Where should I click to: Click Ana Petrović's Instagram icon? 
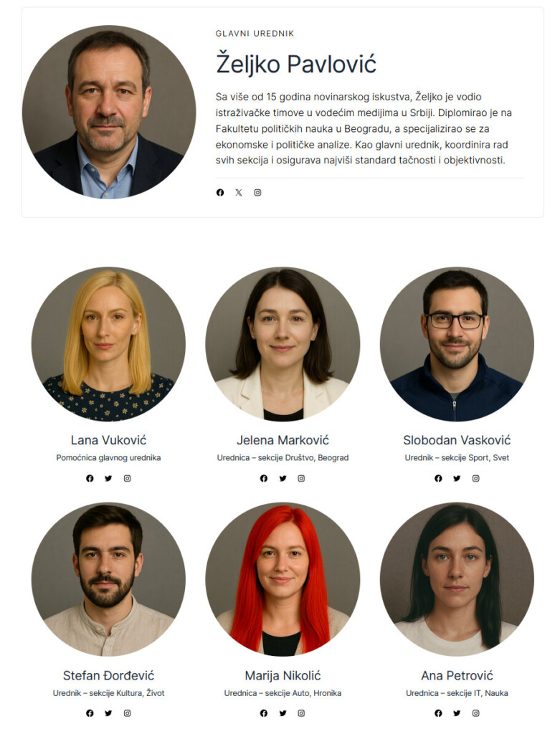tap(475, 713)
